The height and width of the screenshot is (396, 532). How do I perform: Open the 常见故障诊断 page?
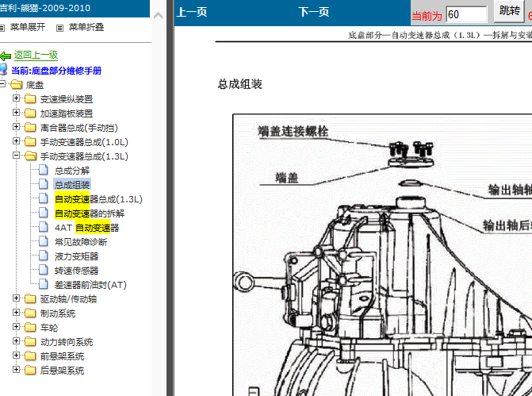81,242
